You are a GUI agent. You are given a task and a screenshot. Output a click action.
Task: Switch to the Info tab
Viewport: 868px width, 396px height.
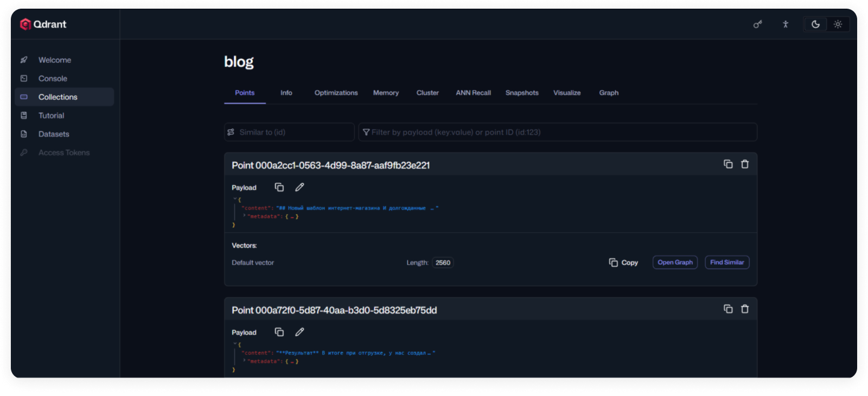click(x=286, y=93)
